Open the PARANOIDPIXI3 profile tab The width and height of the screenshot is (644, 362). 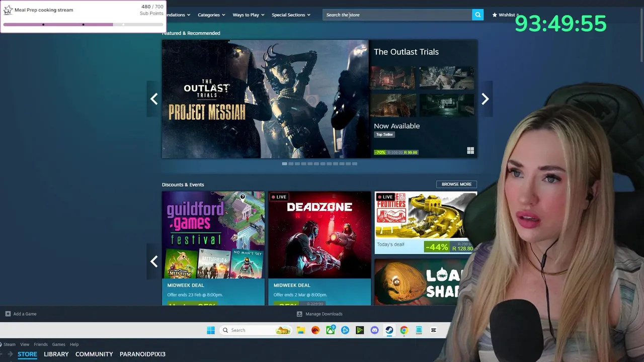pyautogui.click(x=142, y=354)
